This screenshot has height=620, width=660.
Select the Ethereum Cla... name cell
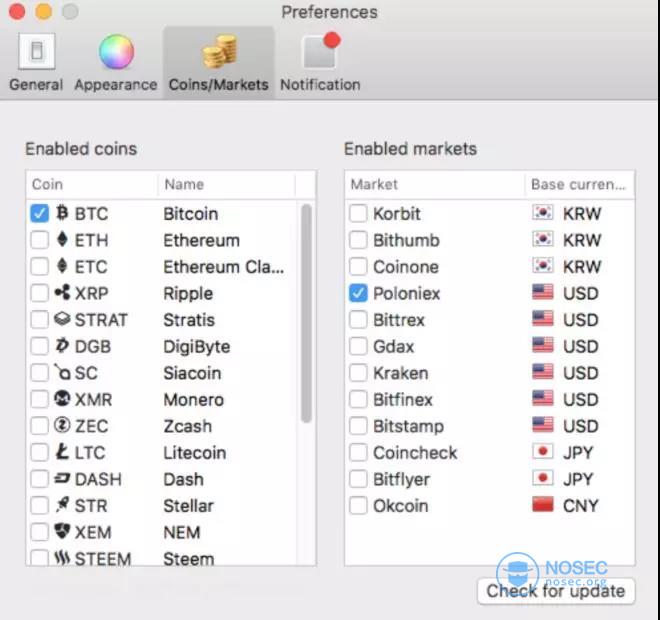point(224,267)
